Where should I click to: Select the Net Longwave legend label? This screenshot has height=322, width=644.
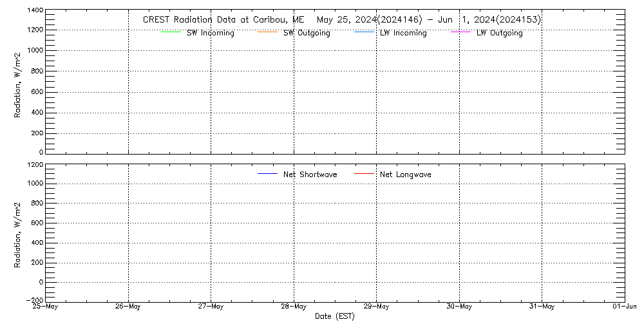coord(405,175)
